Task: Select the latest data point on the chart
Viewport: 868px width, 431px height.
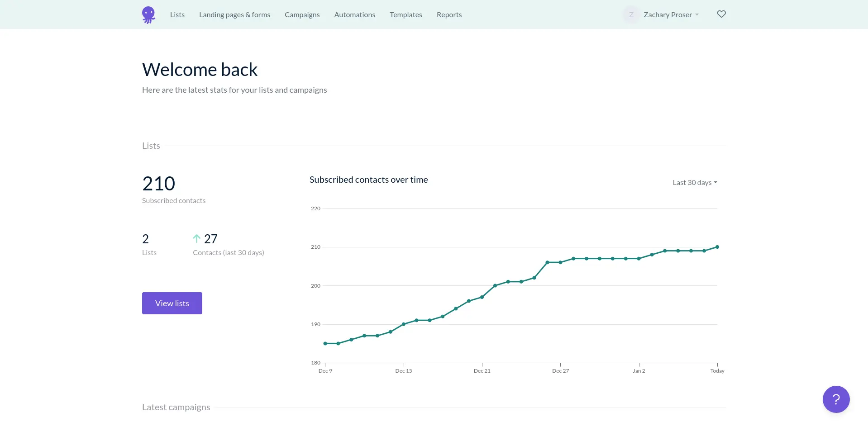Action: [x=717, y=246]
